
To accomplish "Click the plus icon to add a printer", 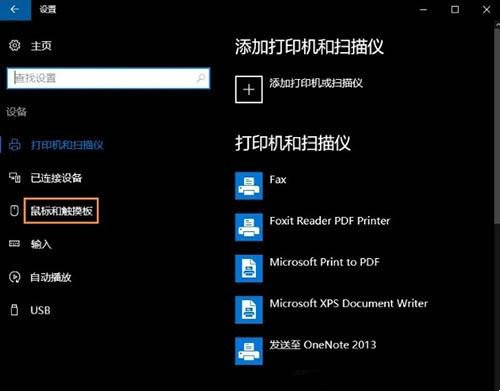I will 249,90.
